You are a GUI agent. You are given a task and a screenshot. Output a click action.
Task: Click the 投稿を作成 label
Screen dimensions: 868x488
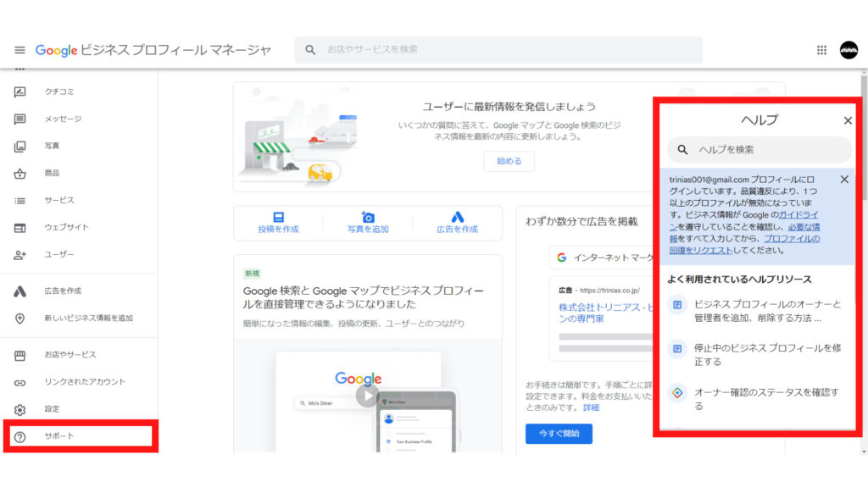click(x=278, y=229)
